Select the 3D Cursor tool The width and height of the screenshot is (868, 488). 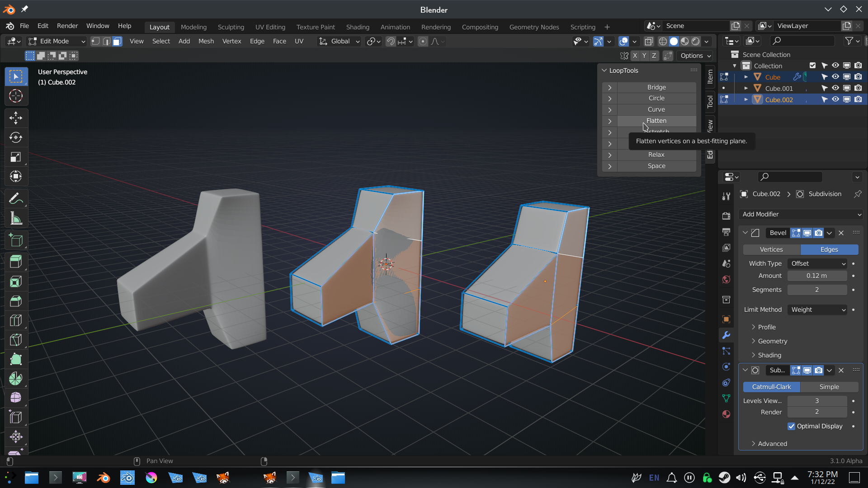pyautogui.click(x=16, y=96)
